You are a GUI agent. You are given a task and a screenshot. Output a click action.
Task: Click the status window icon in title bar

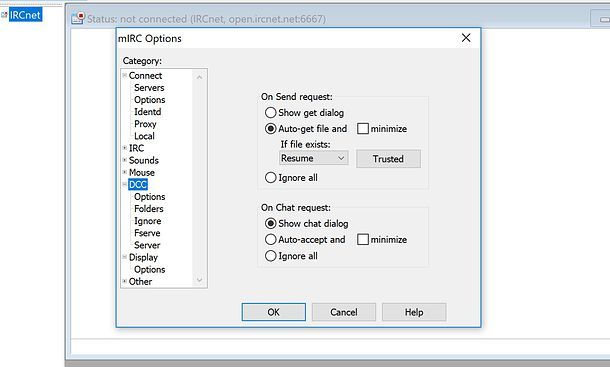[78, 18]
